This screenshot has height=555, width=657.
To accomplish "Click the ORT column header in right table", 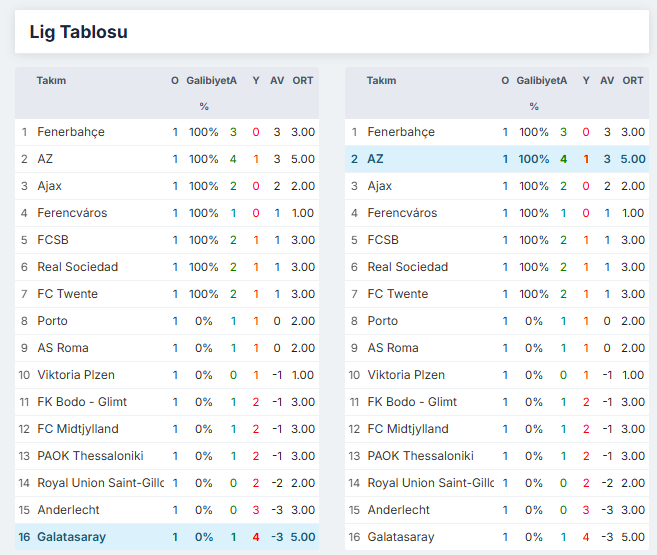I will click(633, 81).
